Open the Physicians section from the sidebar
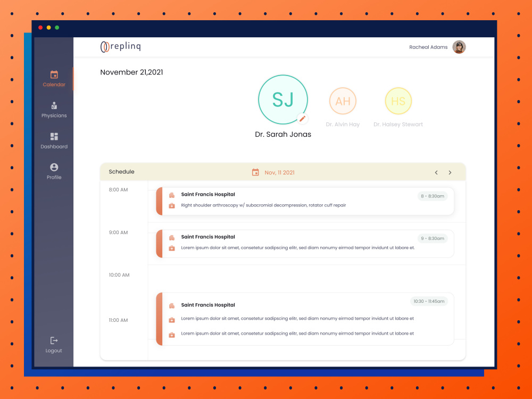 (x=54, y=105)
